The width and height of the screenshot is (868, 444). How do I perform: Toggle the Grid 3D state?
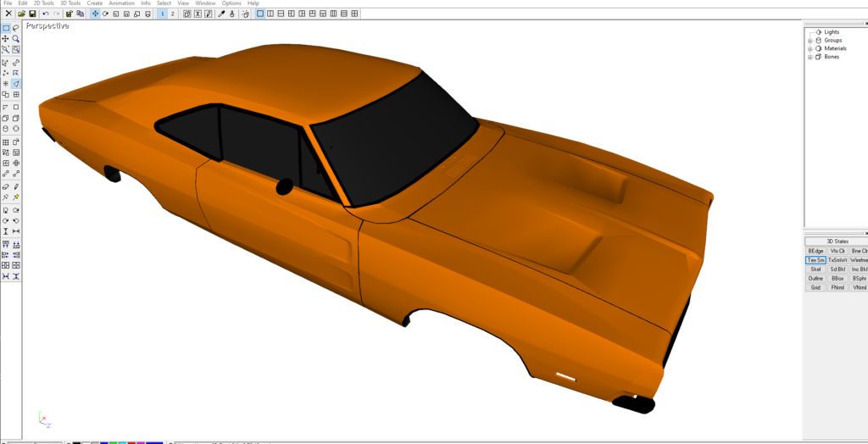(815, 287)
